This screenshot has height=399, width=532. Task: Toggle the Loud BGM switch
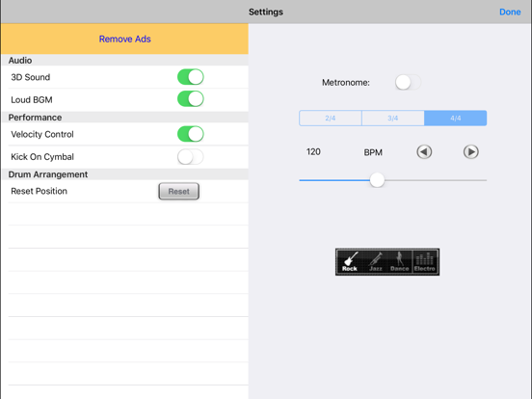(x=190, y=99)
